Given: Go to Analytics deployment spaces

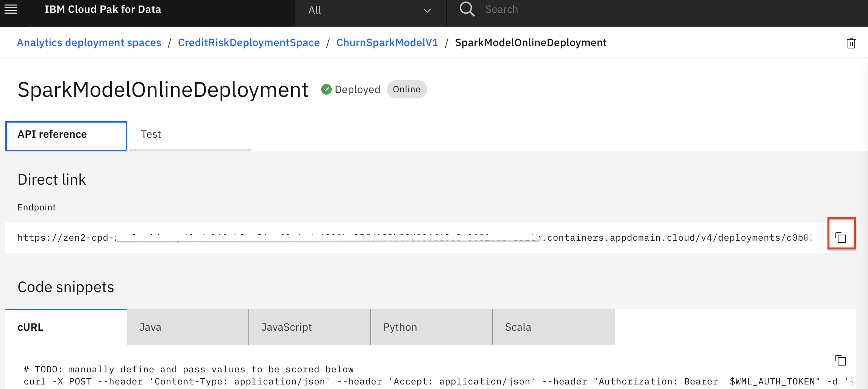Looking at the screenshot, I should tap(89, 43).
